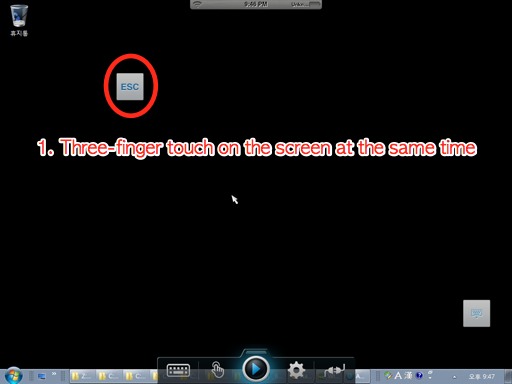Viewport: 512px width, 384px height.
Task: Select the second folder taskbar window
Action: tap(109, 376)
